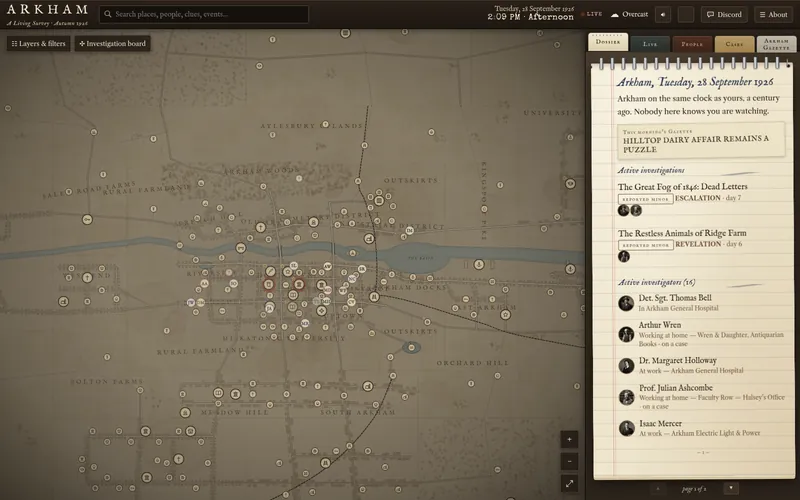Click the rail station marker by Arkham Docks
The height and width of the screenshot is (500, 800).
coord(374,296)
